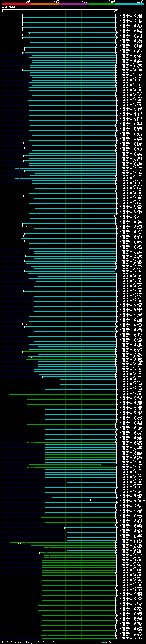Click the query end position label 365

pos(115,11)
